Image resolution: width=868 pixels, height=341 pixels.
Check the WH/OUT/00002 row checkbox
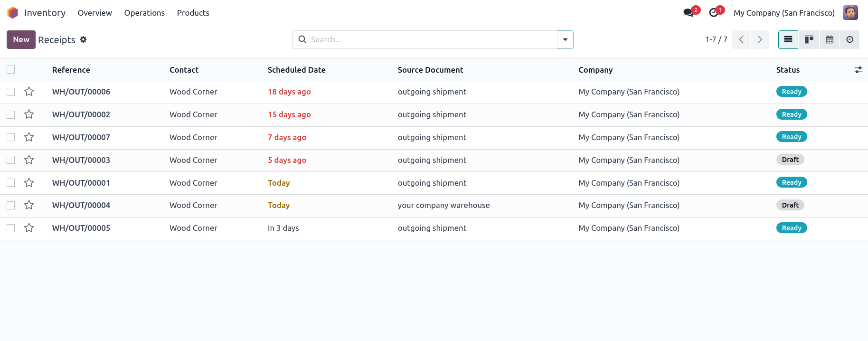(11, 114)
